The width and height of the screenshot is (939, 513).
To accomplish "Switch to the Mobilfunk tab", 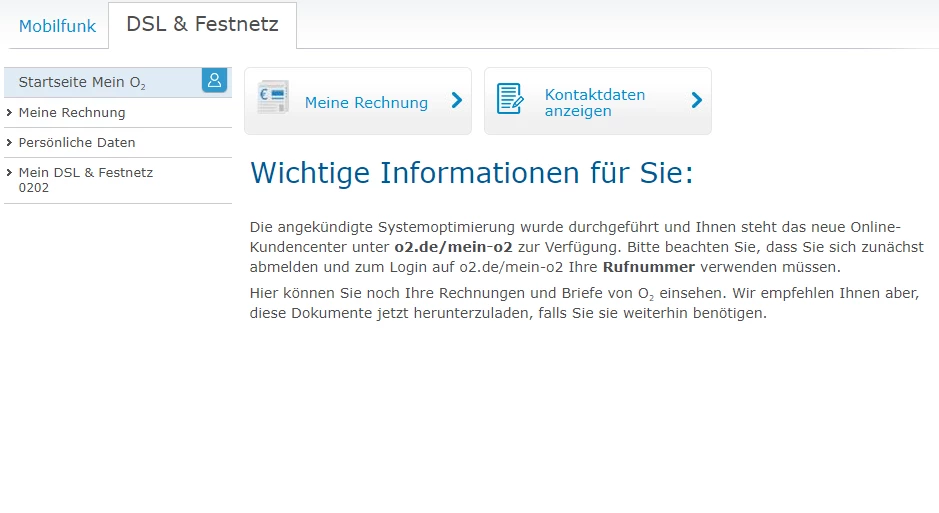I will [57, 26].
